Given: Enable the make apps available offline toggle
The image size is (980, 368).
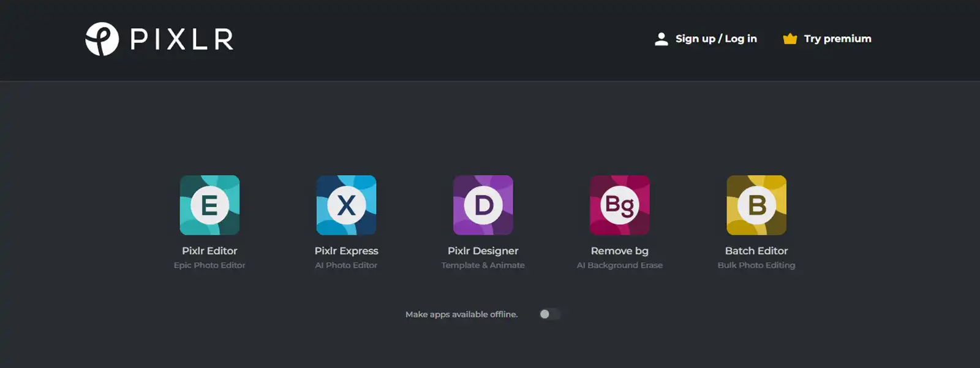Looking at the screenshot, I should (x=549, y=314).
